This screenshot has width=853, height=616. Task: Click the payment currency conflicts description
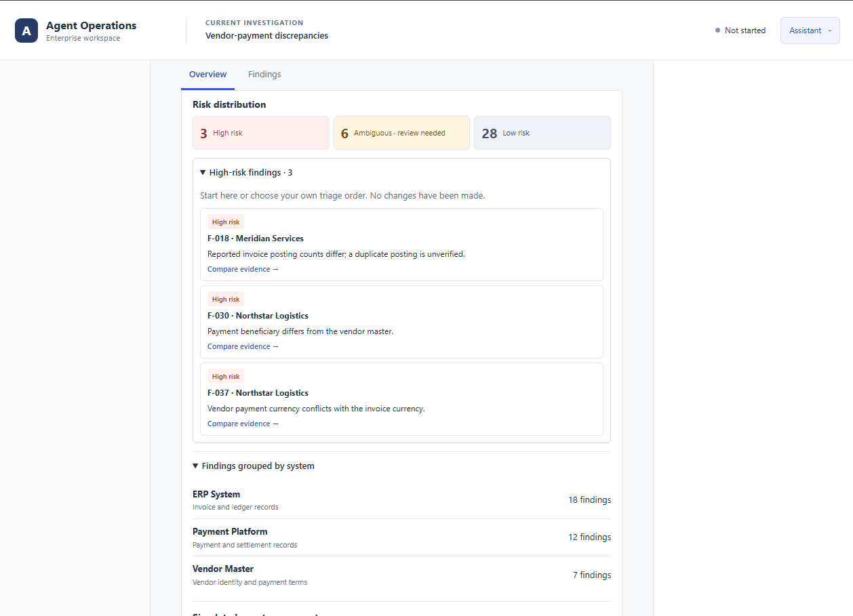[x=316, y=409]
